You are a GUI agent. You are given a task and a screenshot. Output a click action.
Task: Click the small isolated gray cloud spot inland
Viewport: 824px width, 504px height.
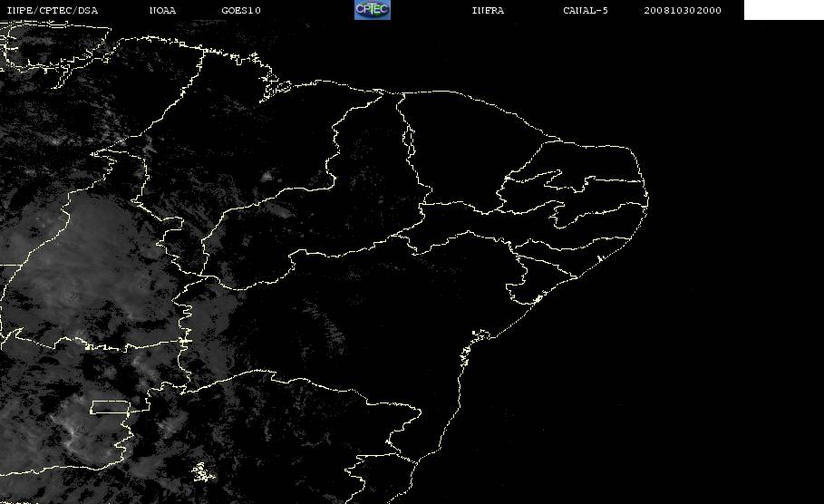pos(267,177)
